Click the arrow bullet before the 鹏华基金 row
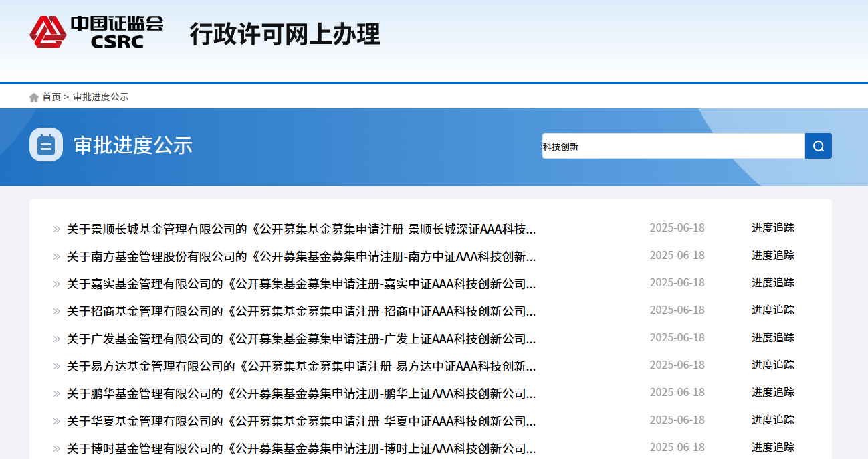This screenshot has height=459, width=868. tap(57, 394)
